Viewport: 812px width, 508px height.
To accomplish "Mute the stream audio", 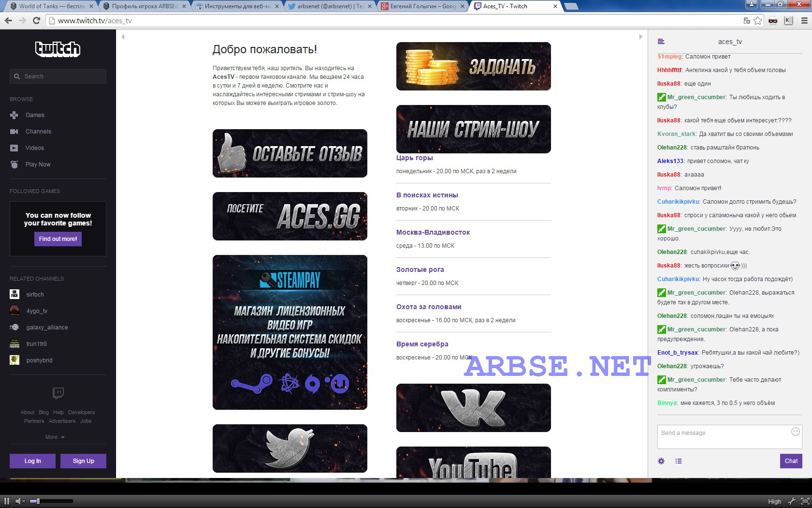I will pyautogui.click(x=20, y=501).
